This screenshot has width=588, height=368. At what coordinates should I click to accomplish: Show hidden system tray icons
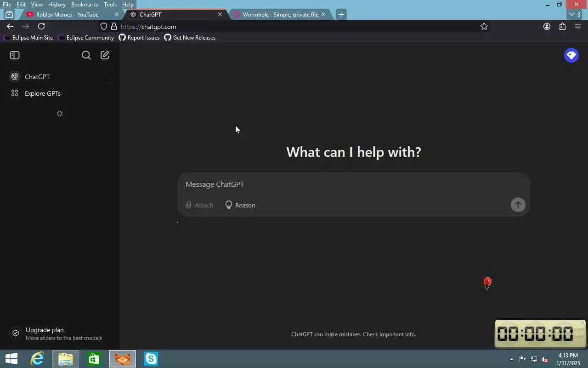click(x=511, y=359)
